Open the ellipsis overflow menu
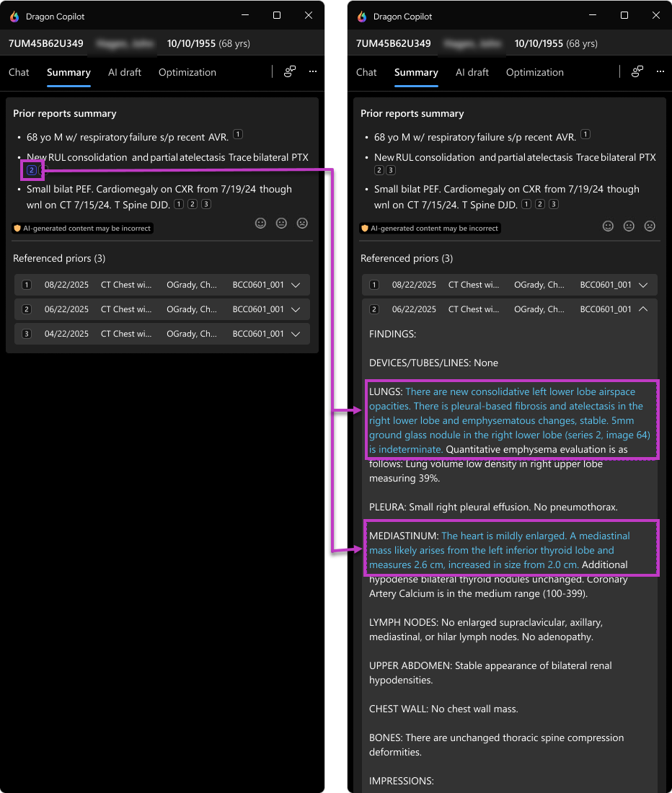This screenshot has height=793, width=672. [313, 72]
